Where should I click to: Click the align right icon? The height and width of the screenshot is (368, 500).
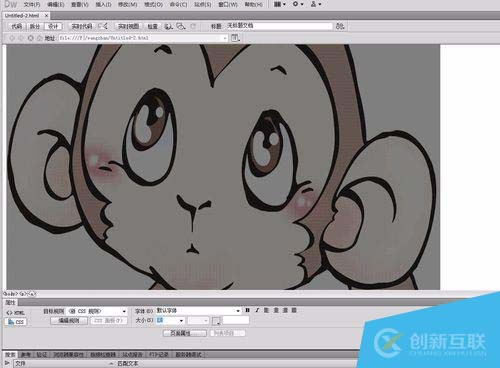(x=285, y=310)
